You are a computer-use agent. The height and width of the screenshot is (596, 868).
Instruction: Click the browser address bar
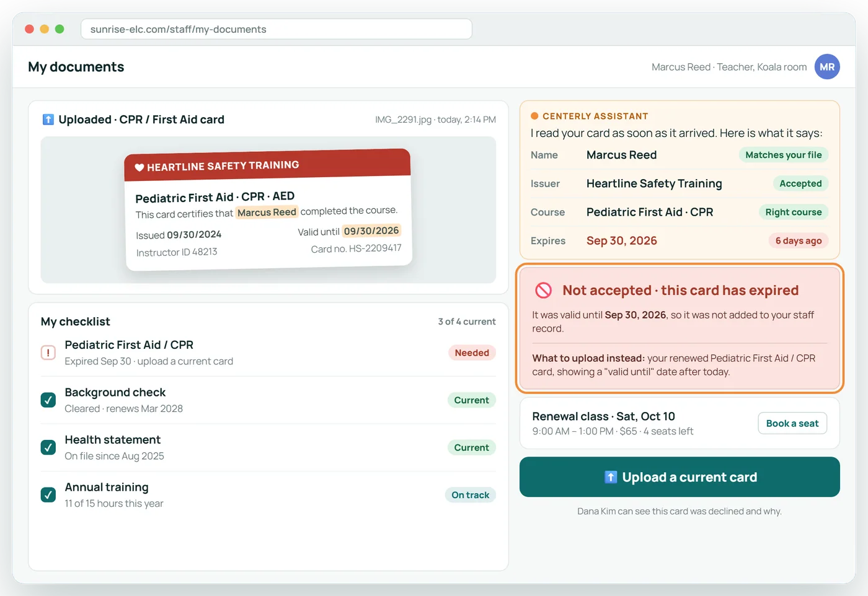point(277,29)
